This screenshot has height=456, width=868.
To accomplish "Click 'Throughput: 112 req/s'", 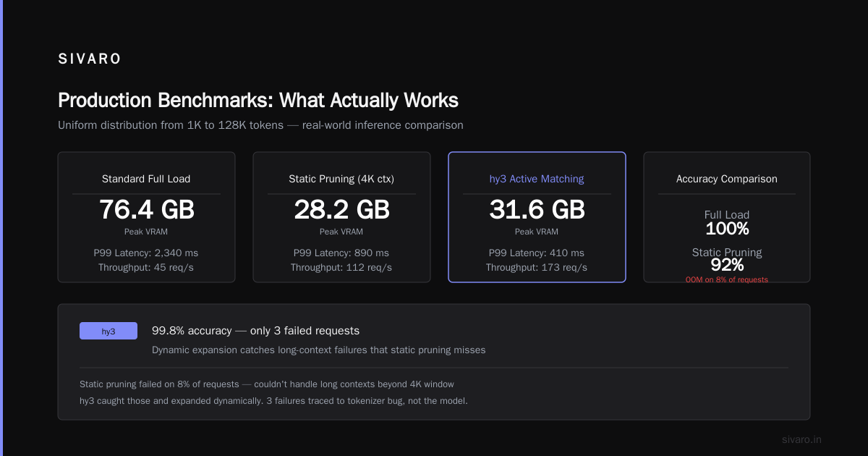I will [x=341, y=268].
